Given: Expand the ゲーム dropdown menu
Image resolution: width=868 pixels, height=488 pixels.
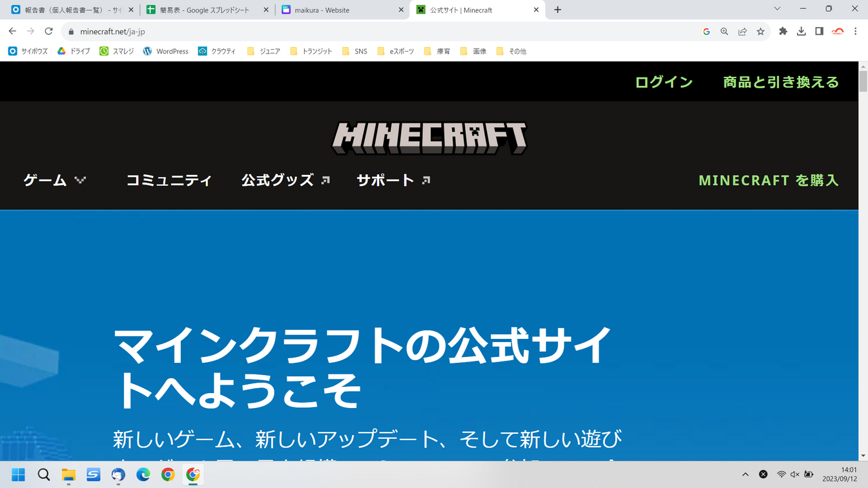Looking at the screenshot, I should pos(54,180).
